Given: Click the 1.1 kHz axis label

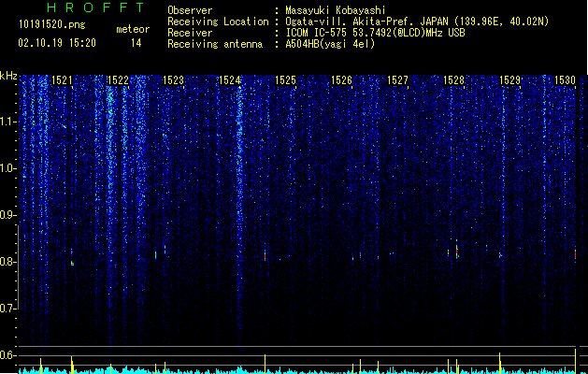Looking at the screenshot, I should tap(8, 122).
